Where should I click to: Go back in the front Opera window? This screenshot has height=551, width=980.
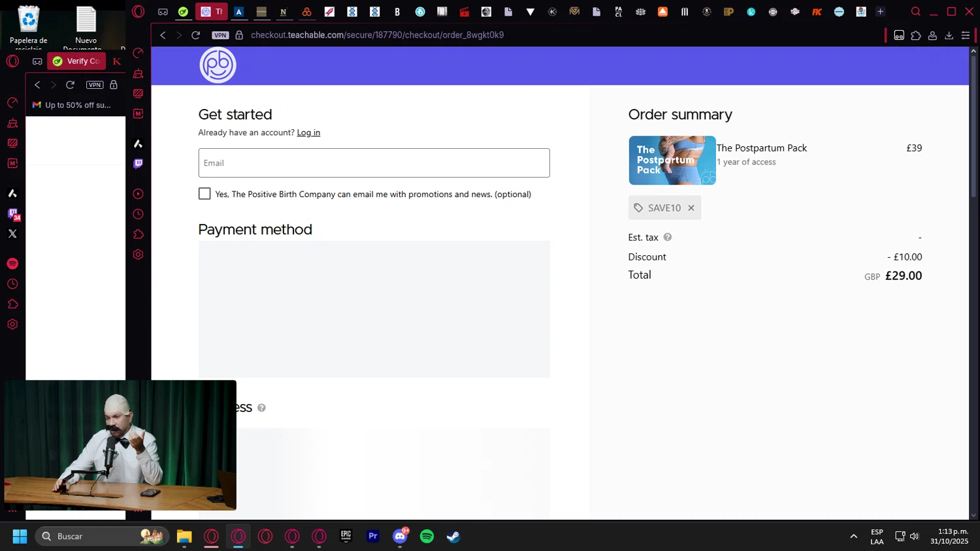pyautogui.click(x=163, y=35)
